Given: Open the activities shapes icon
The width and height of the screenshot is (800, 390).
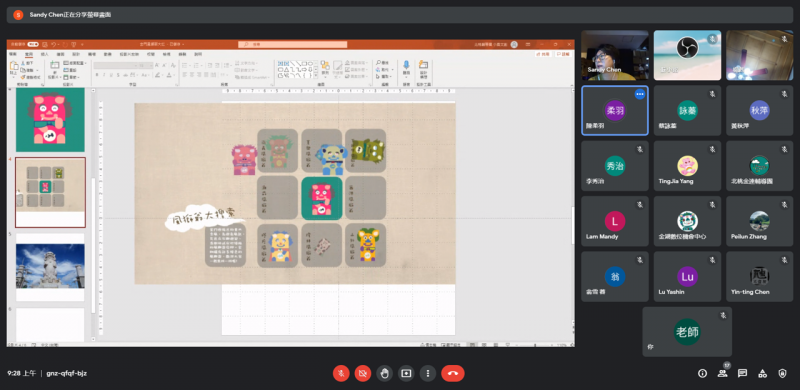Looking at the screenshot, I should 762,374.
